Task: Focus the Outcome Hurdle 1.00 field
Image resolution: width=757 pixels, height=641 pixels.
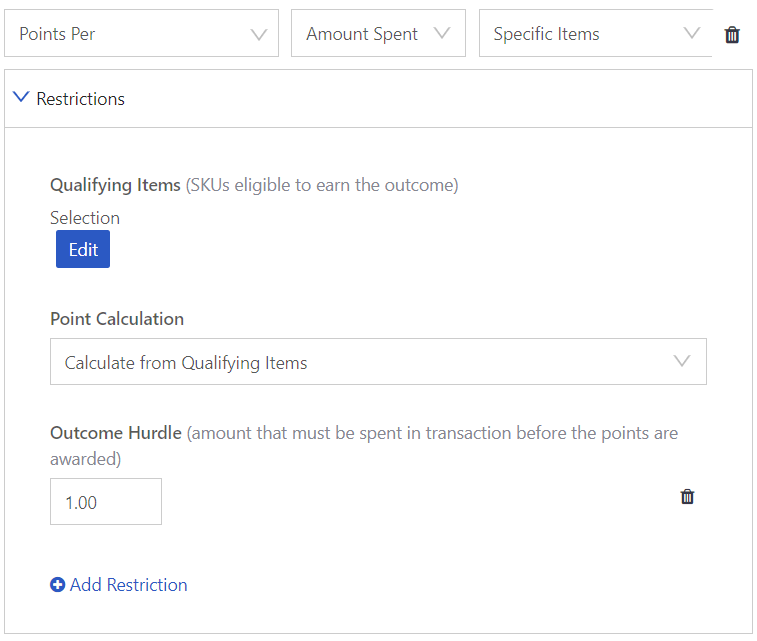Action: click(106, 502)
